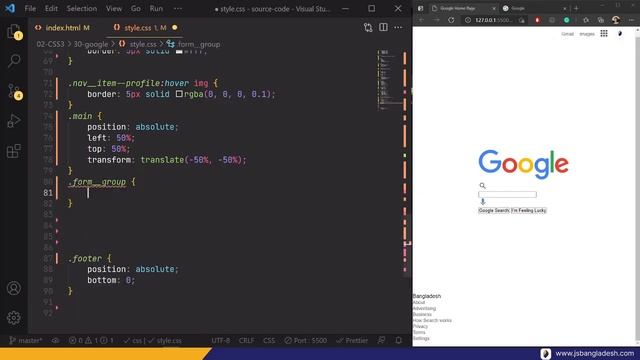Image resolution: width=640 pixels, height=360 pixels.
Task: Change the UTF-8 encoding in the status bar
Action: [221, 340]
